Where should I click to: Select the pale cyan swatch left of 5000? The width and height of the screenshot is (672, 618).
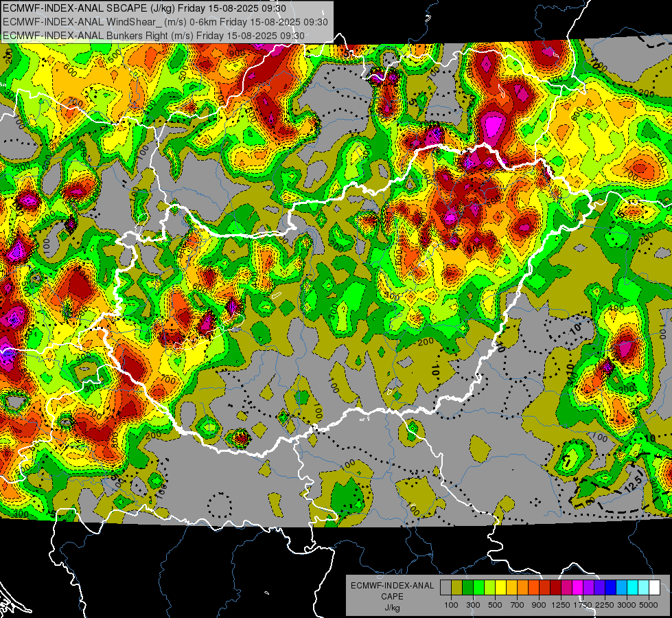(x=644, y=588)
